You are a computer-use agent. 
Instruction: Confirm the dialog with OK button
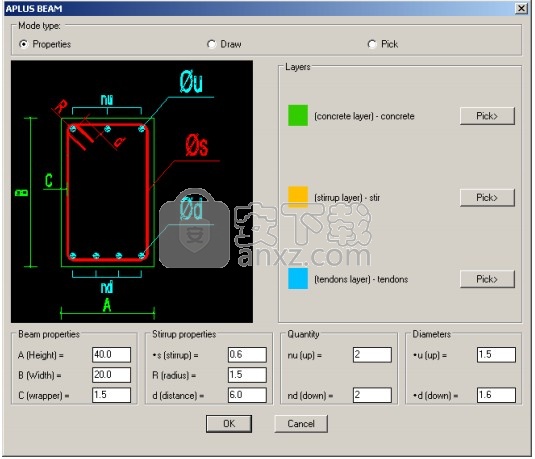229,424
